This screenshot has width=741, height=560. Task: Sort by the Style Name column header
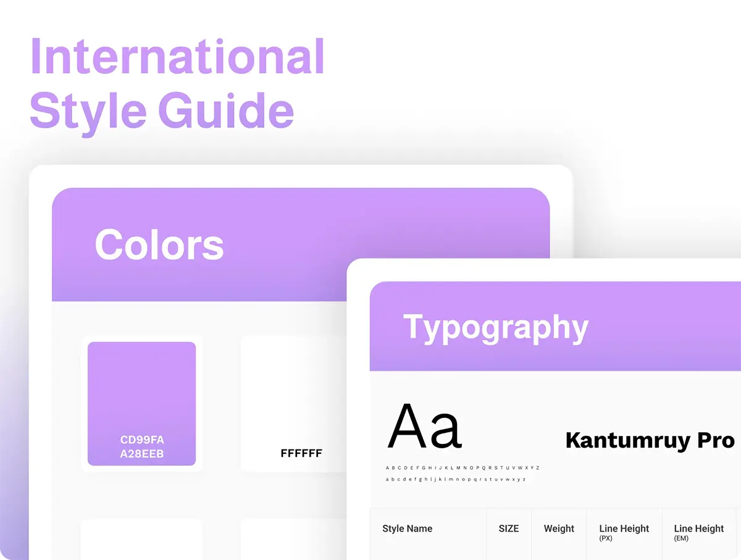407,529
